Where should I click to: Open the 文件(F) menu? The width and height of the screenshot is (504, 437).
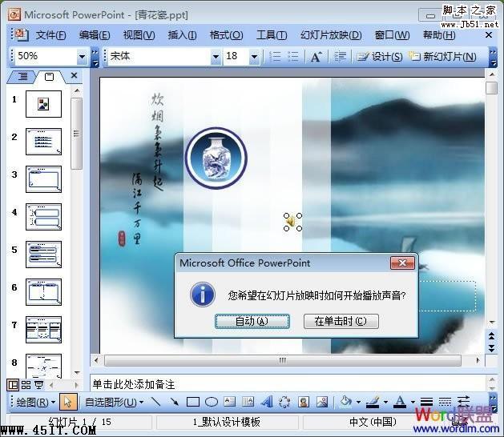point(50,35)
